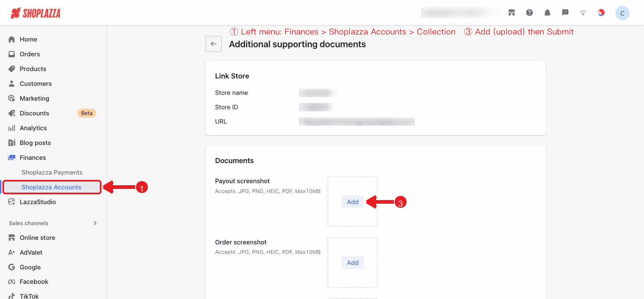
Task: Click the LazzaStudio icon
Action: tap(11, 202)
